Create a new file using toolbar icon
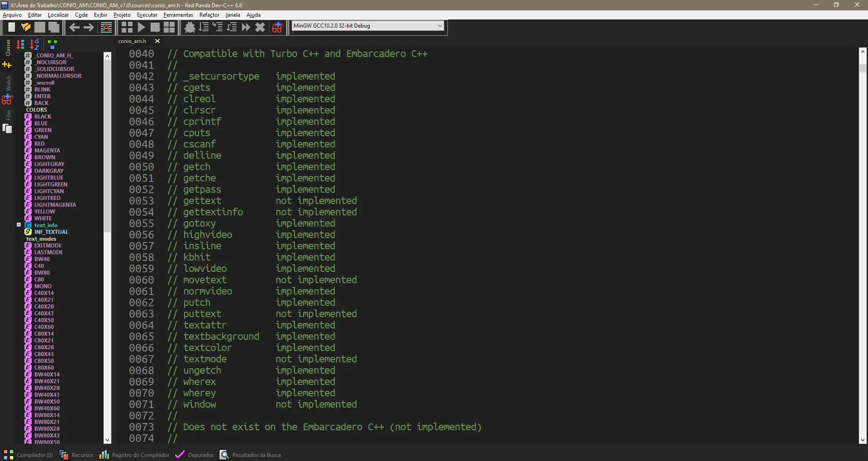Viewport: 868px width, 461px height. click(12, 27)
